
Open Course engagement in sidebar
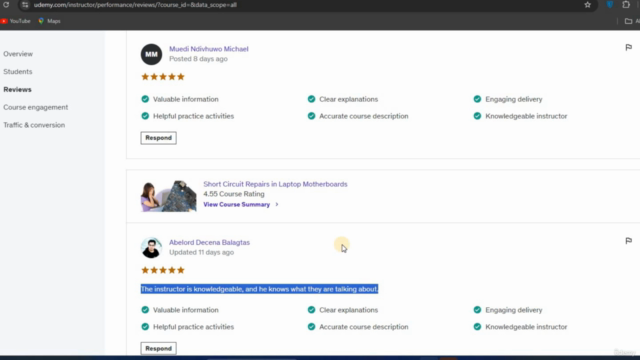click(x=36, y=107)
